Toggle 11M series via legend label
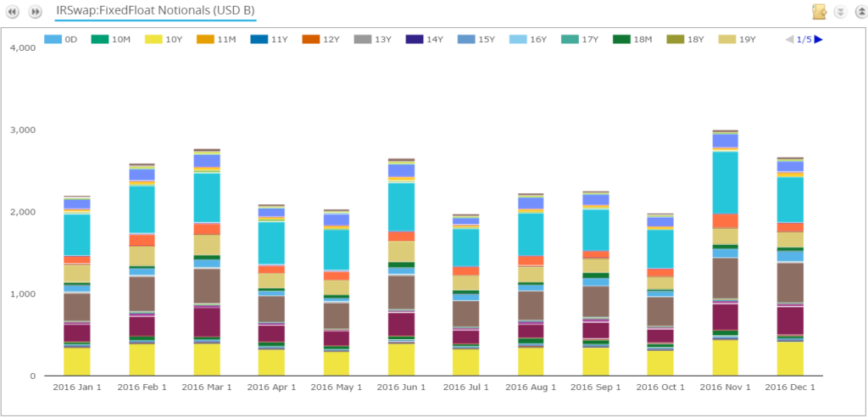The height and width of the screenshot is (418, 868). click(226, 39)
